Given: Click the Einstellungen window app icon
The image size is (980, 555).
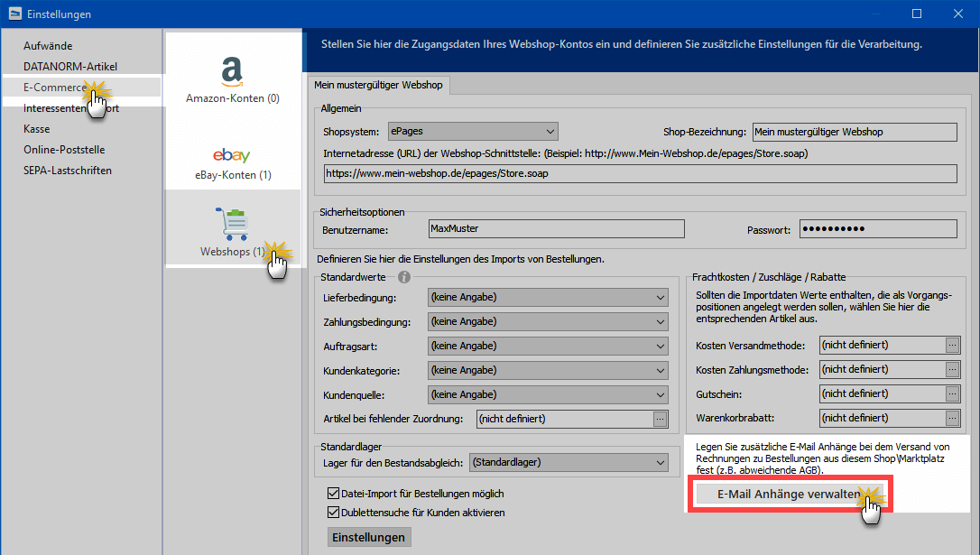Looking at the screenshot, I should 15,14.
